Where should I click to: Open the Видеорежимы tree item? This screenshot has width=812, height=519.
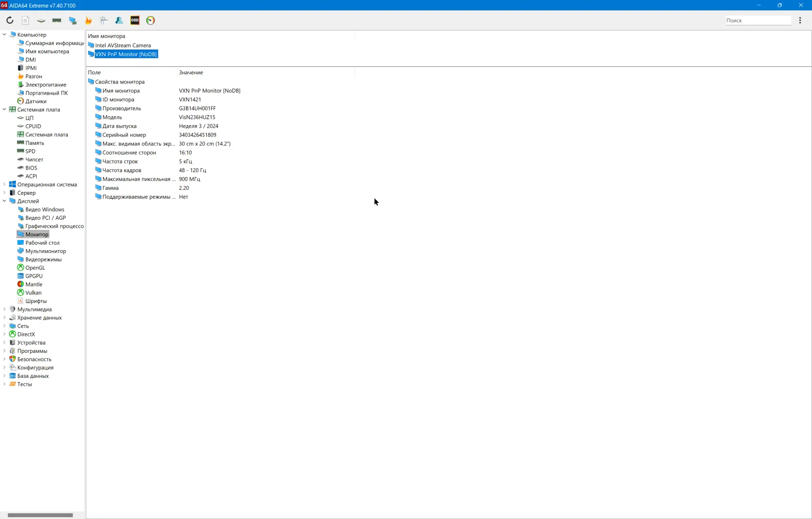[44, 259]
